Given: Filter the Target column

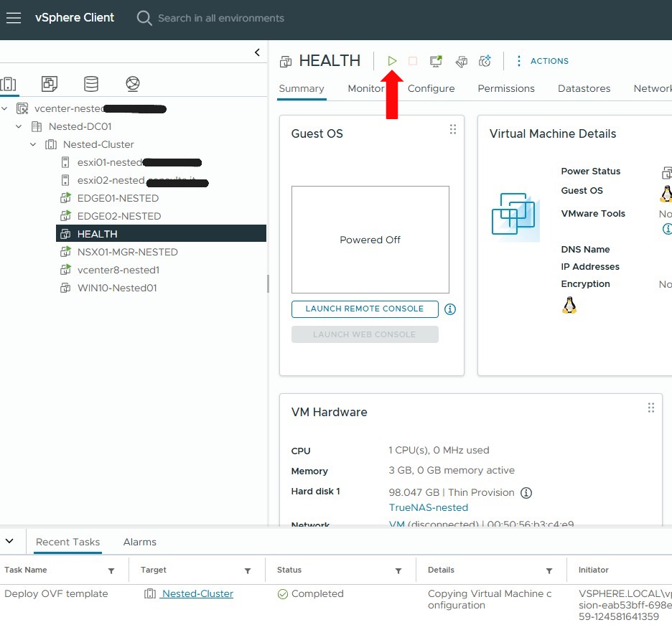Looking at the screenshot, I should coord(248,570).
